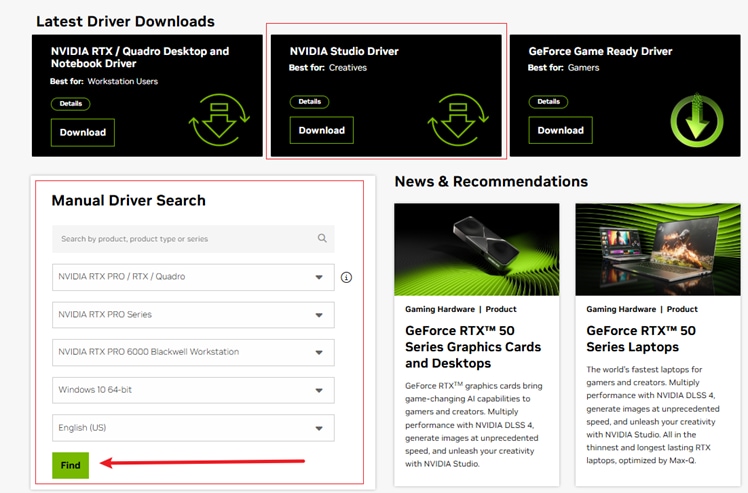
Task: Click the GeForce RTX 50 laptops thumbnail
Action: coord(658,250)
